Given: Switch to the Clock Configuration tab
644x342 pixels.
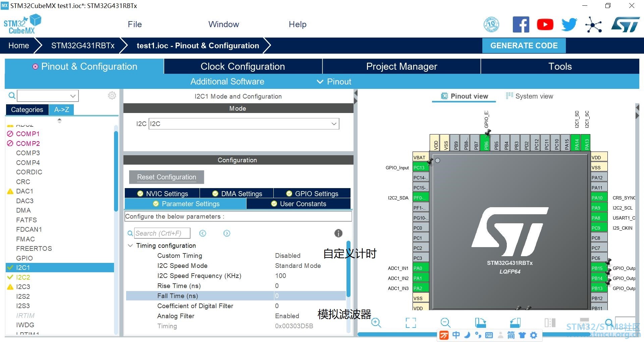Looking at the screenshot, I should pos(243,66).
